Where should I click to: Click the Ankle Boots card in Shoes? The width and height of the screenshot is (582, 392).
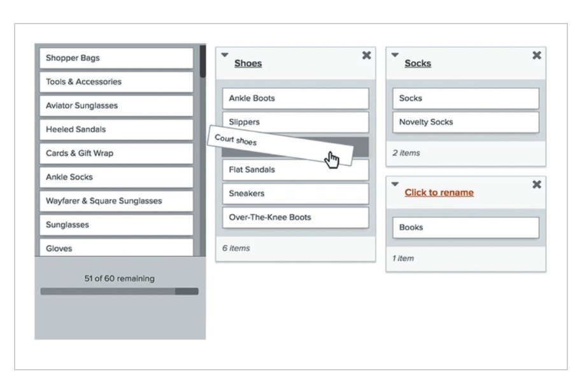[296, 98]
